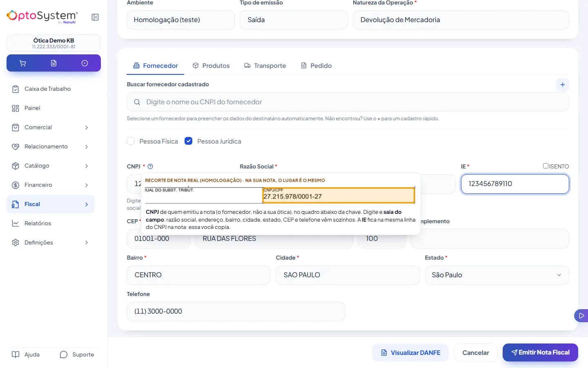
Task: Click the Ajuda book icon
Action: (x=16, y=355)
